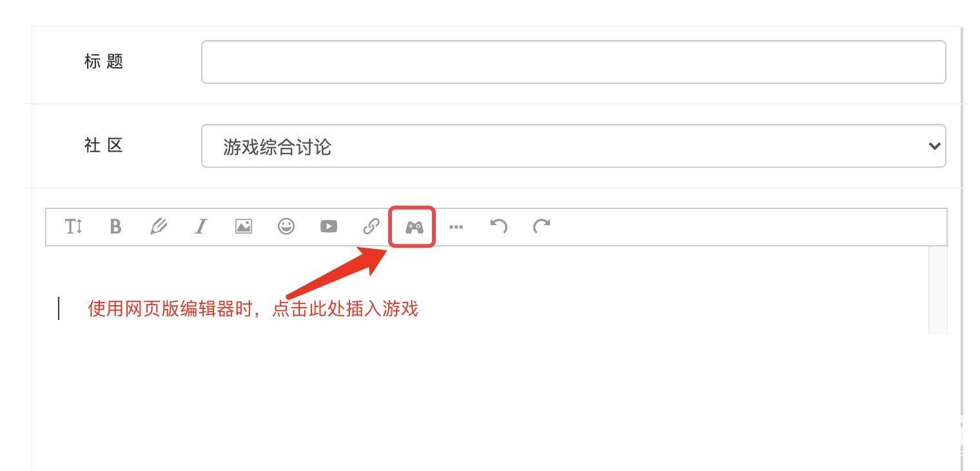Open the font size tool

tap(73, 226)
